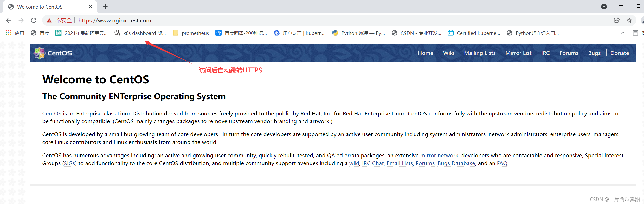644x204 pixels.
Task: Open the Certified Kubernetes bookmark
Action: coord(474,33)
